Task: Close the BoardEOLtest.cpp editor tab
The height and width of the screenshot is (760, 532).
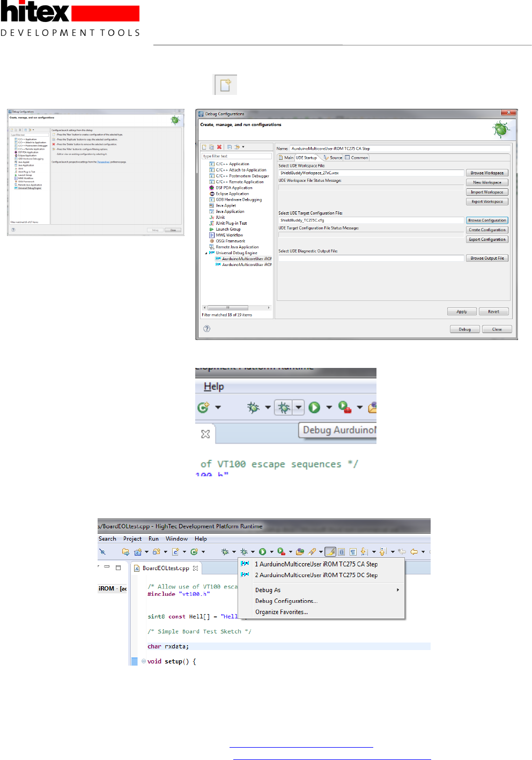Action: (x=195, y=568)
